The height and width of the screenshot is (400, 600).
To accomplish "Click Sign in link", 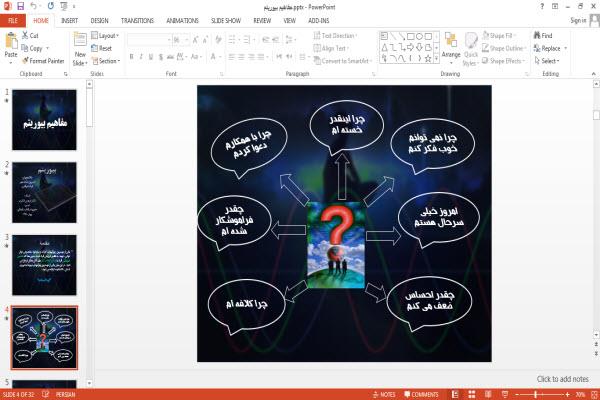I will pyautogui.click(x=578, y=20).
